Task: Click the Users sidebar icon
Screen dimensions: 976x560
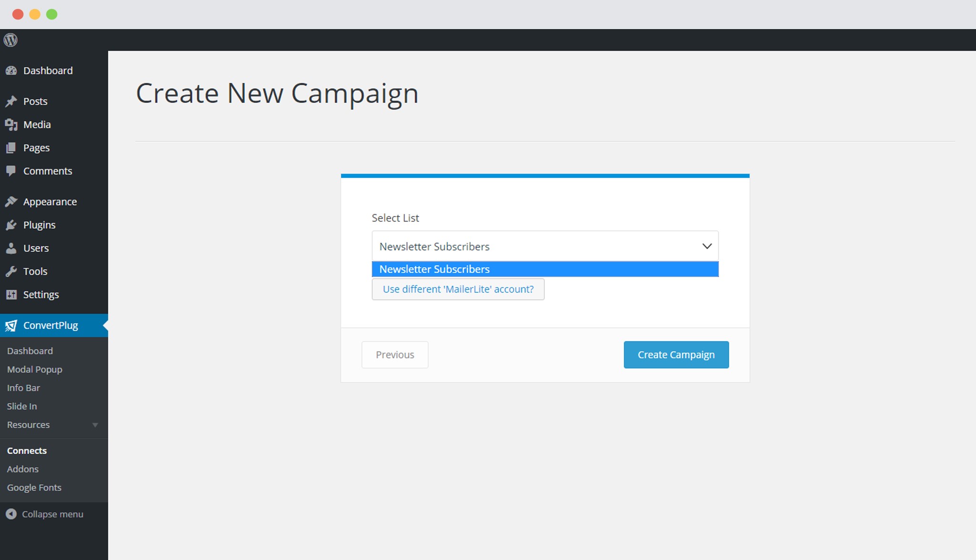Action: pyautogui.click(x=13, y=247)
